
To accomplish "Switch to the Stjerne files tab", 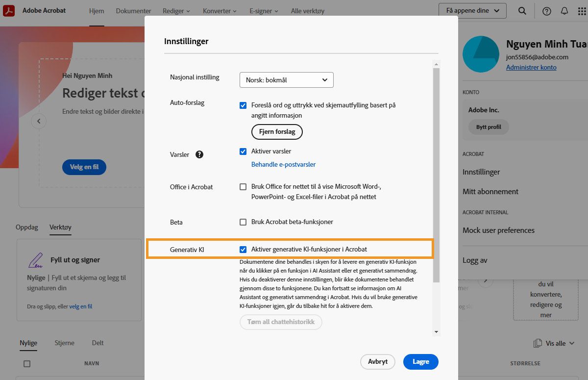I will tap(64, 343).
